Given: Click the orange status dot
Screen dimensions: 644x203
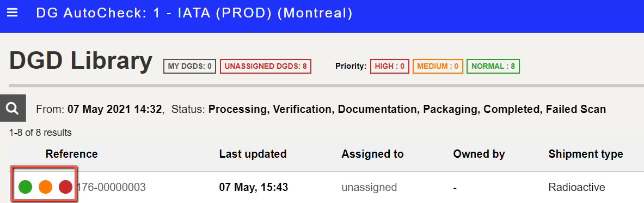Looking at the screenshot, I should 45,187.
